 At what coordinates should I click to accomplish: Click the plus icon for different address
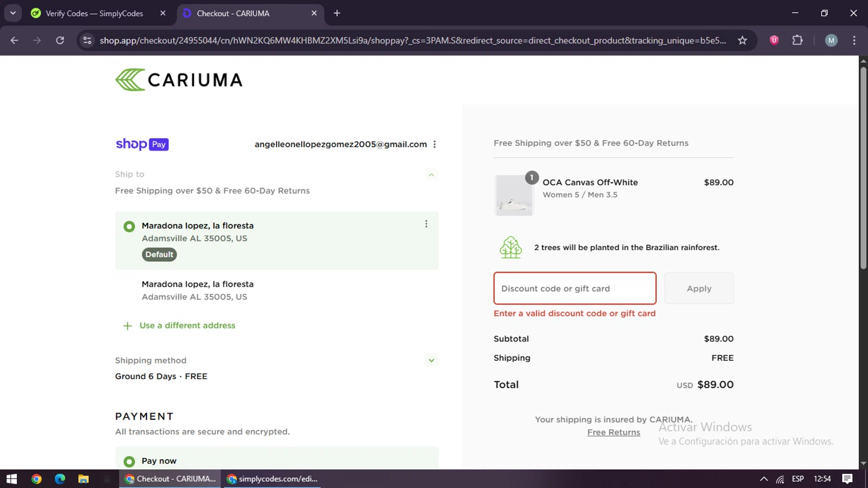127,326
